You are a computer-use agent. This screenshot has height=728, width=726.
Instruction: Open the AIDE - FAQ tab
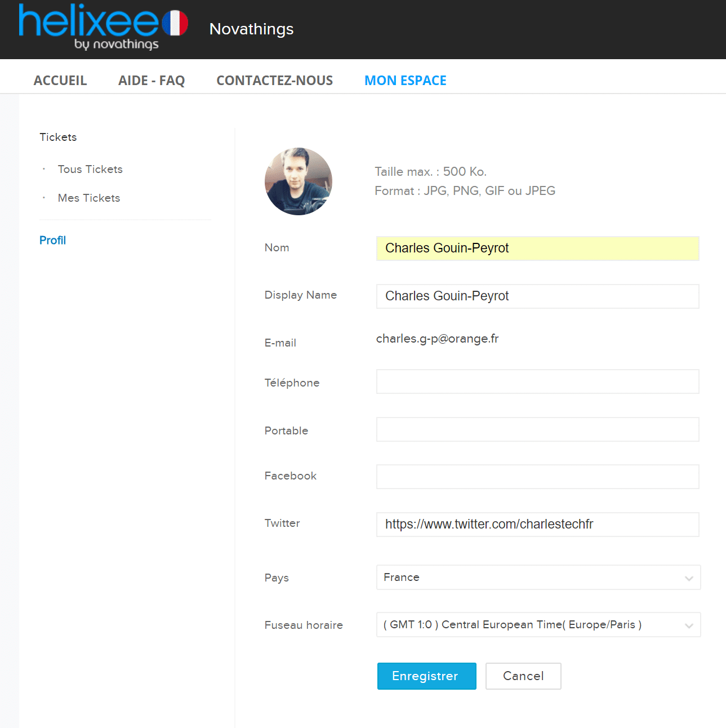(x=152, y=81)
